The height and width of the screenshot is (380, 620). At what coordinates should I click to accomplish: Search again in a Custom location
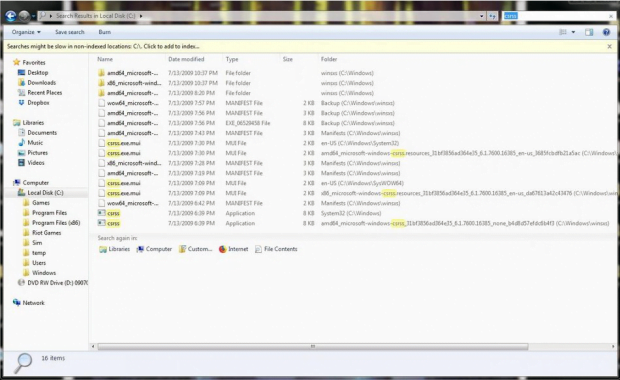pyautogui.click(x=196, y=249)
